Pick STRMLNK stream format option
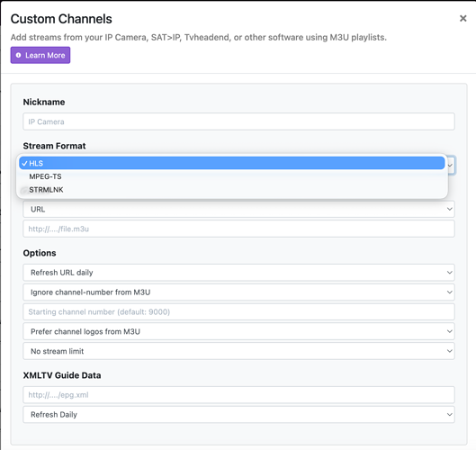This screenshot has width=476, height=450. (232, 190)
